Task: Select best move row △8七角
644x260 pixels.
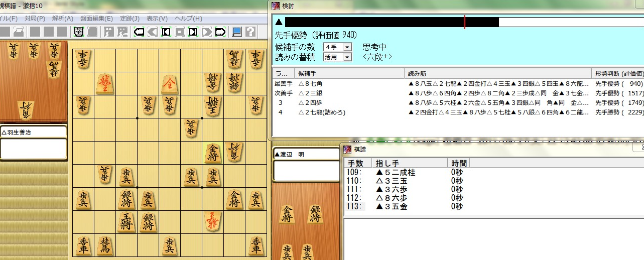Action: click(458, 84)
